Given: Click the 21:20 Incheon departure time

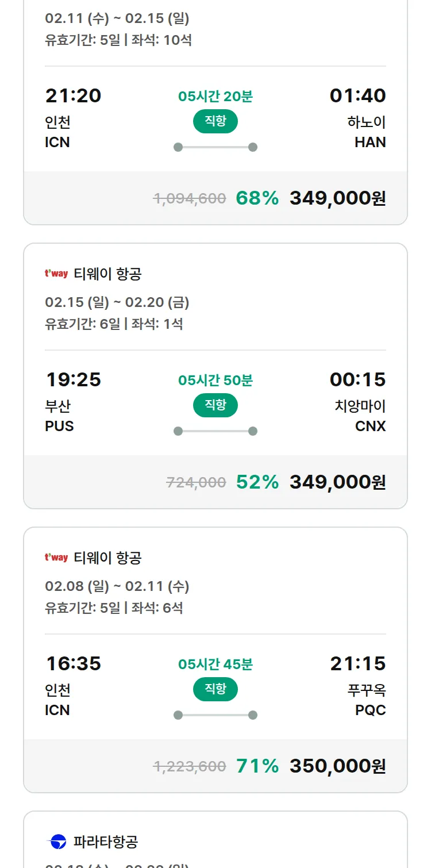Looking at the screenshot, I should pyautogui.click(x=73, y=95).
